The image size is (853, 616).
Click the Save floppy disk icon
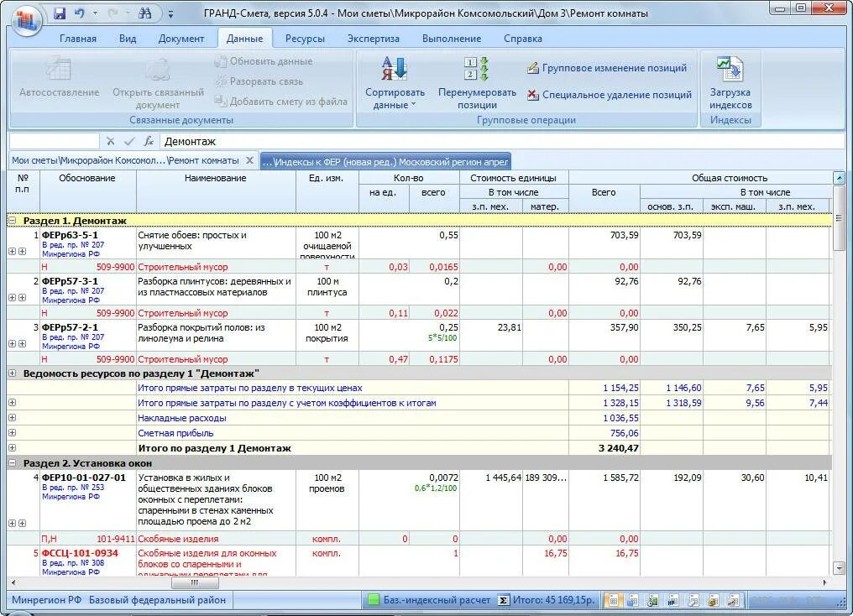point(60,13)
